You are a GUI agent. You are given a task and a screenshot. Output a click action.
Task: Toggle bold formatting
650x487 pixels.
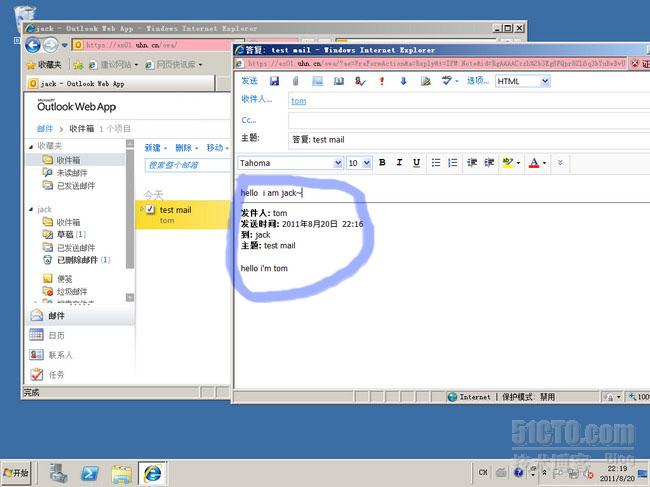(x=382, y=162)
